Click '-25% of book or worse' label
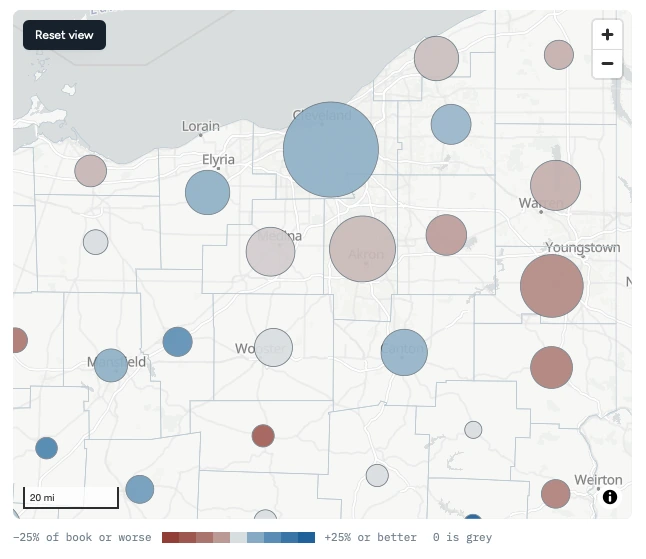Screen dimensions: 646x559 click(x=82, y=537)
